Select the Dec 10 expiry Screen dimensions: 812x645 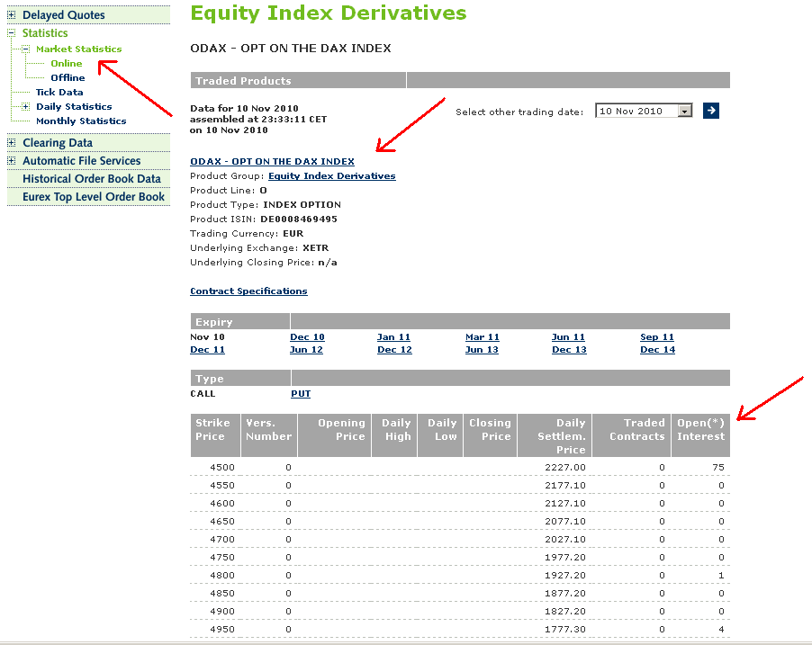307,337
